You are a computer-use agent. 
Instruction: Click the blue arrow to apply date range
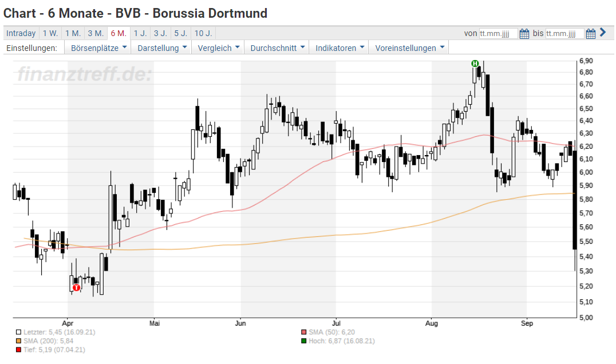pyautogui.click(x=603, y=33)
